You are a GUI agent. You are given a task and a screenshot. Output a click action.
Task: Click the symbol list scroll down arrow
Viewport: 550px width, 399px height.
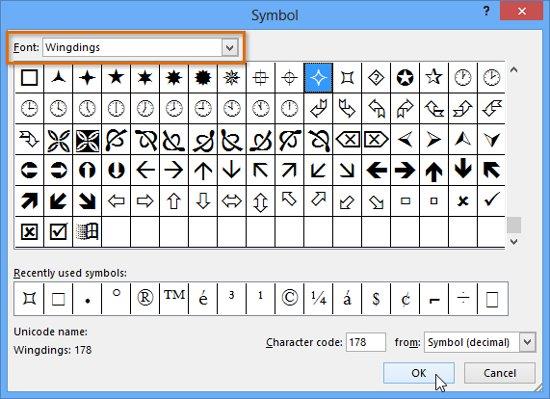coord(514,242)
